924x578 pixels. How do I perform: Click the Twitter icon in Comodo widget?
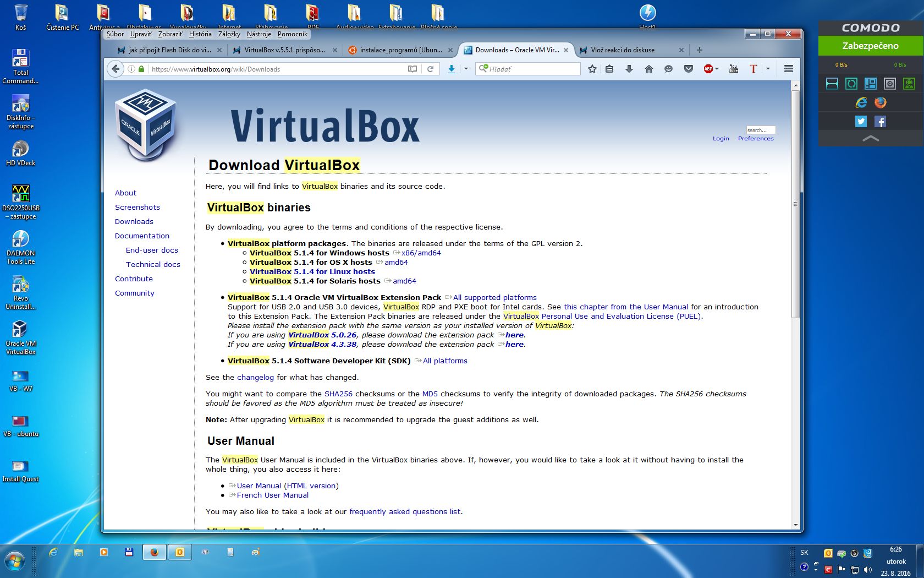pyautogui.click(x=861, y=122)
